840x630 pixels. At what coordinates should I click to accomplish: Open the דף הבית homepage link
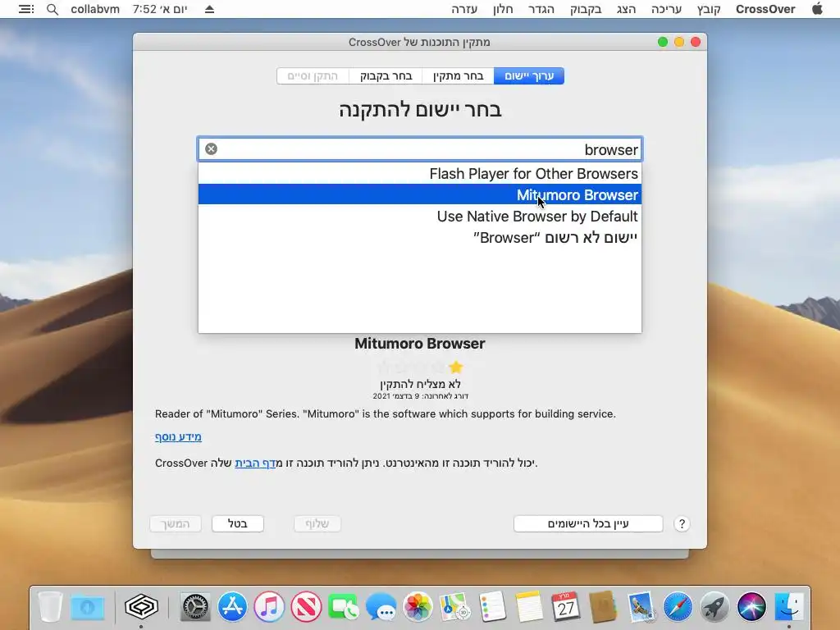(255, 463)
